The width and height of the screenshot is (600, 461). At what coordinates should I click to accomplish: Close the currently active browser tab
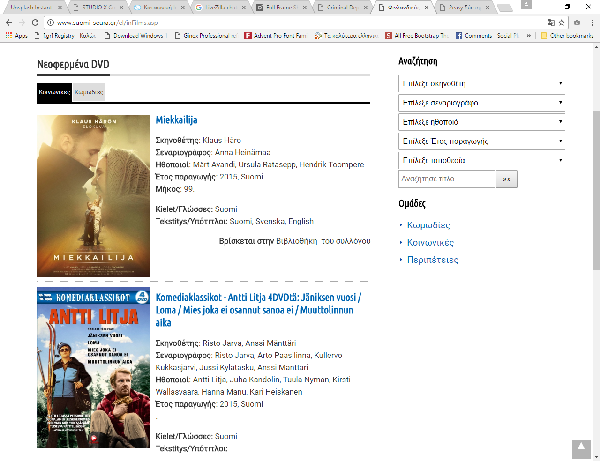[426, 7]
